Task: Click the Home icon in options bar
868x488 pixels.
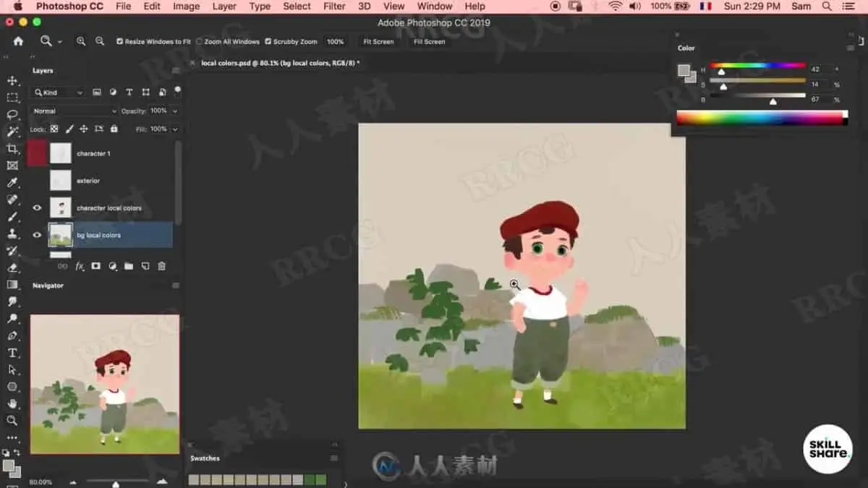Action: 18,41
